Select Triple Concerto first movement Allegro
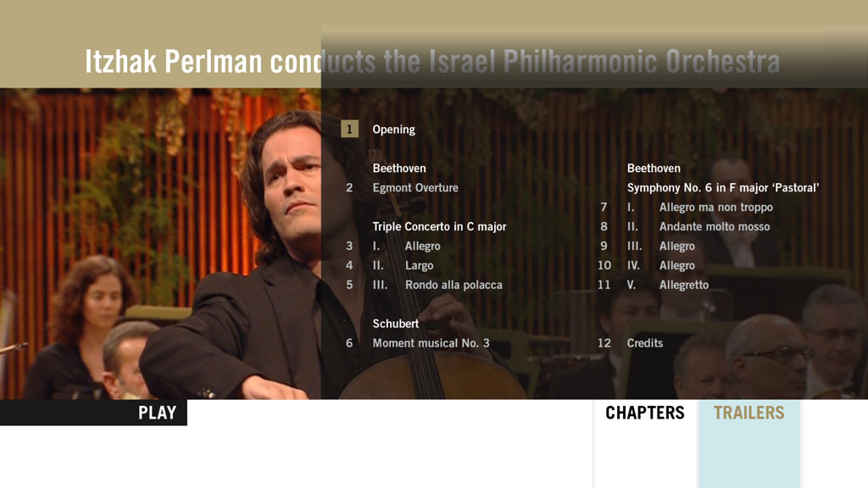This screenshot has height=488, width=868. 422,247
